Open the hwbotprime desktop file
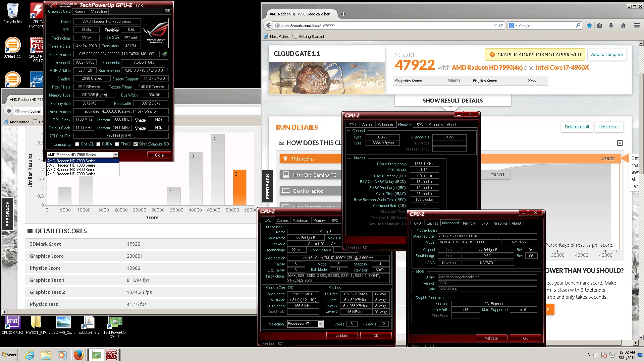 click(x=89, y=325)
